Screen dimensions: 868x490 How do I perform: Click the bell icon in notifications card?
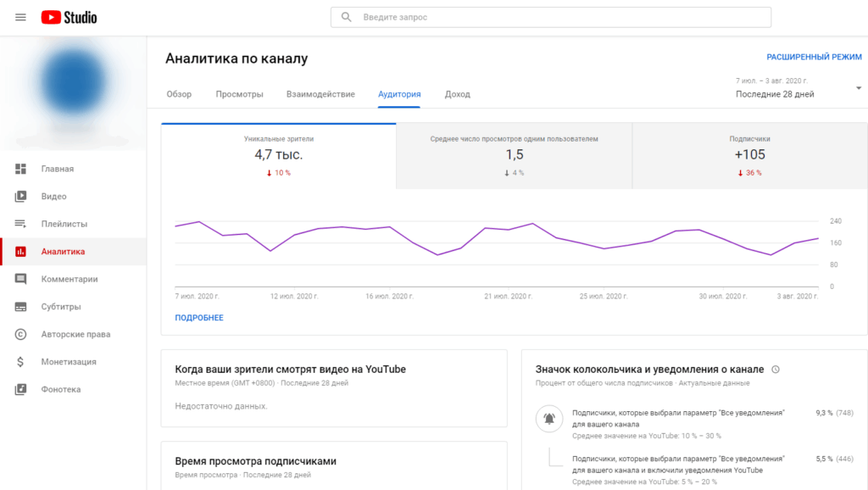click(549, 419)
